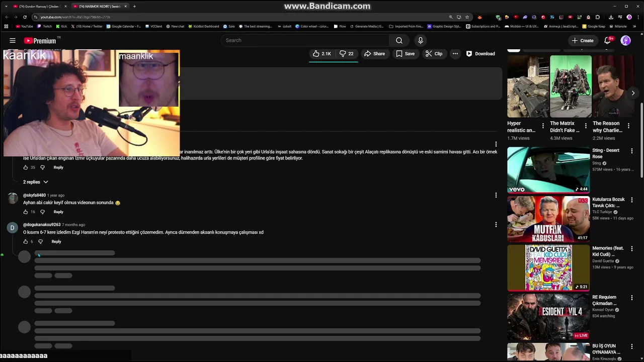Dislike the @skyfall480 comment
Image resolution: width=644 pixels, height=362 pixels.
click(42, 212)
